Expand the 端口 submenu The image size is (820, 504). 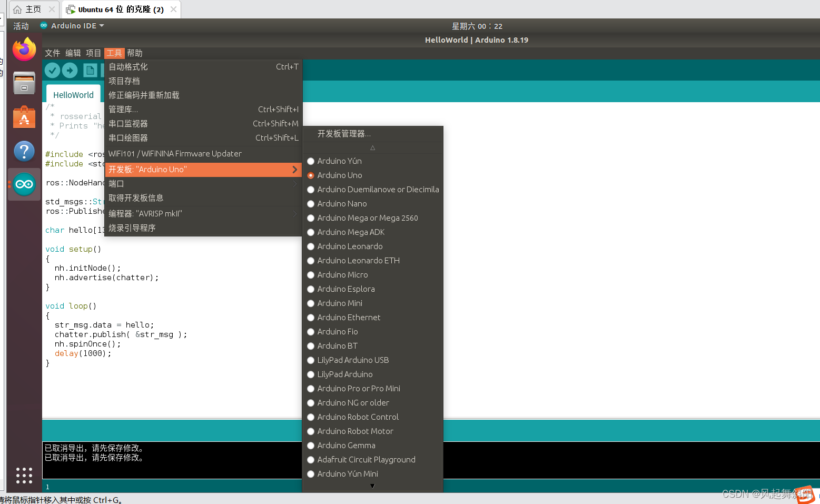coord(203,184)
